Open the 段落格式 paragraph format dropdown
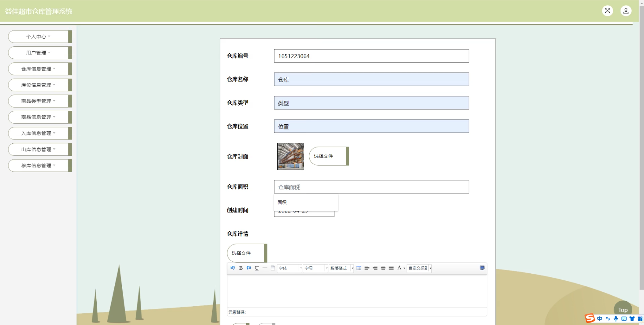The height and width of the screenshot is (325, 644). click(x=341, y=268)
